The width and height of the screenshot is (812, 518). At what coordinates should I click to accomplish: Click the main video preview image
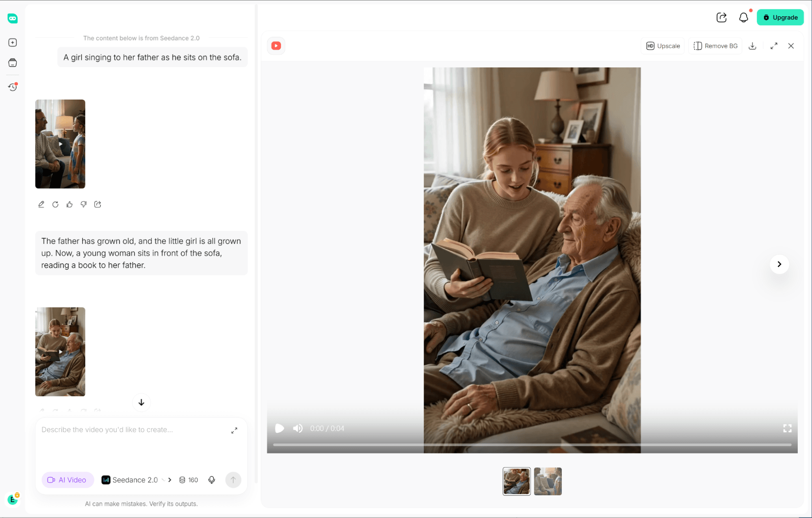[x=532, y=260]
